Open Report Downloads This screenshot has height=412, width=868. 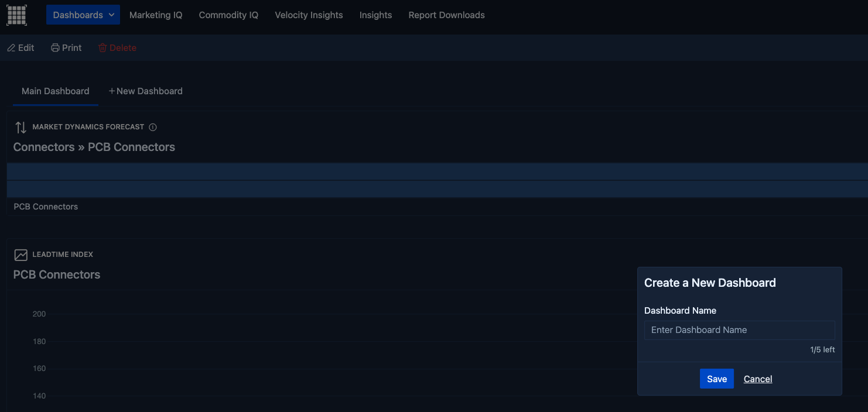point(446,15)
